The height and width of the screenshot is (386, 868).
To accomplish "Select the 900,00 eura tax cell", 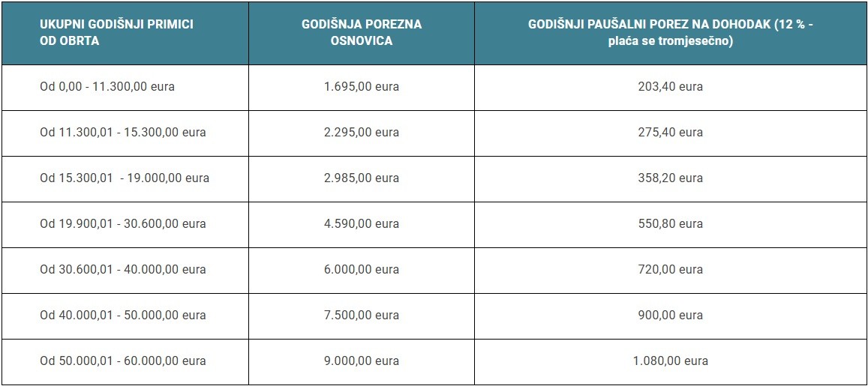I will [x=670, y=315].
